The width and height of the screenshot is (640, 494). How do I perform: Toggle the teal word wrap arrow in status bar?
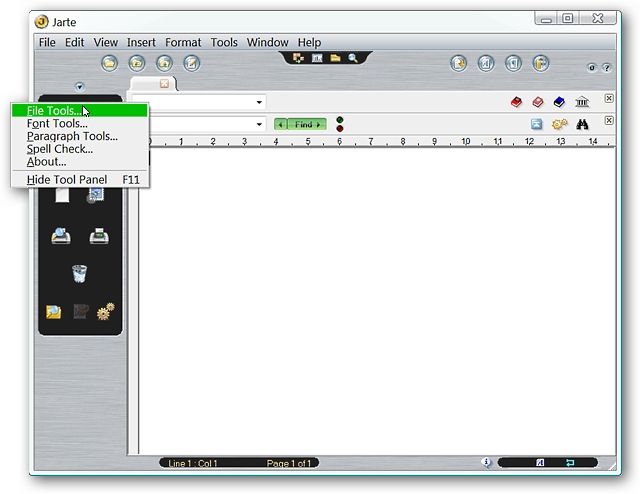click(570, 463)
